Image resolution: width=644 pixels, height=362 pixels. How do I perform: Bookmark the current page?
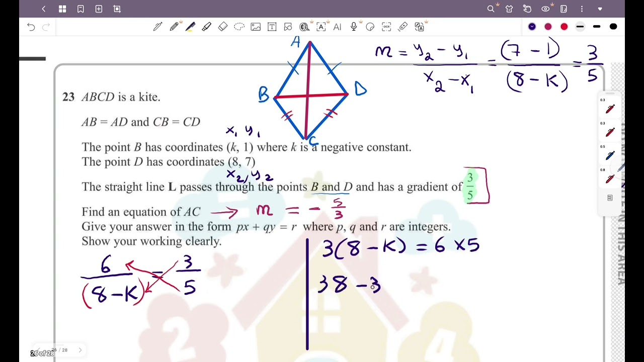click(x=80, y=9)
